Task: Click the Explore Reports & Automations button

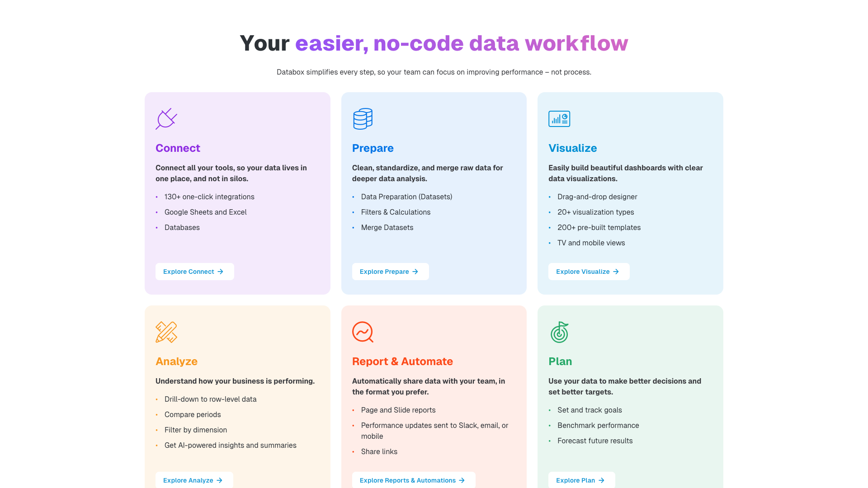Action: (413, 480)
